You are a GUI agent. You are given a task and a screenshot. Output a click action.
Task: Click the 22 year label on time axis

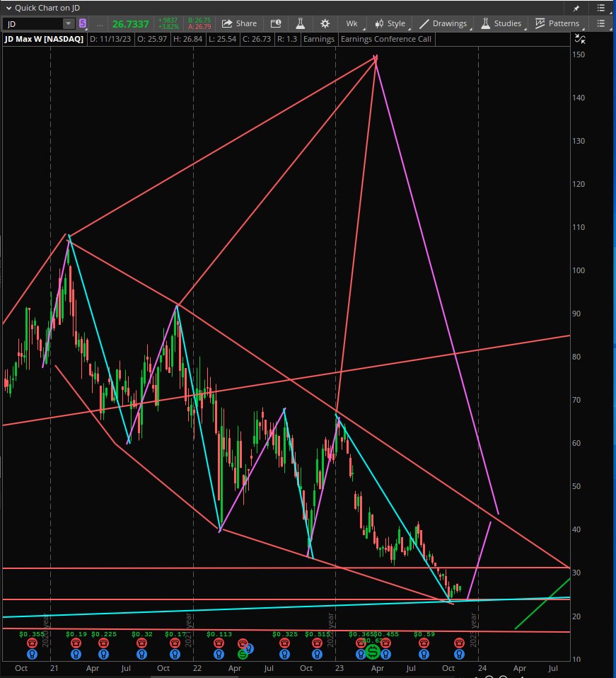(197, 668)
